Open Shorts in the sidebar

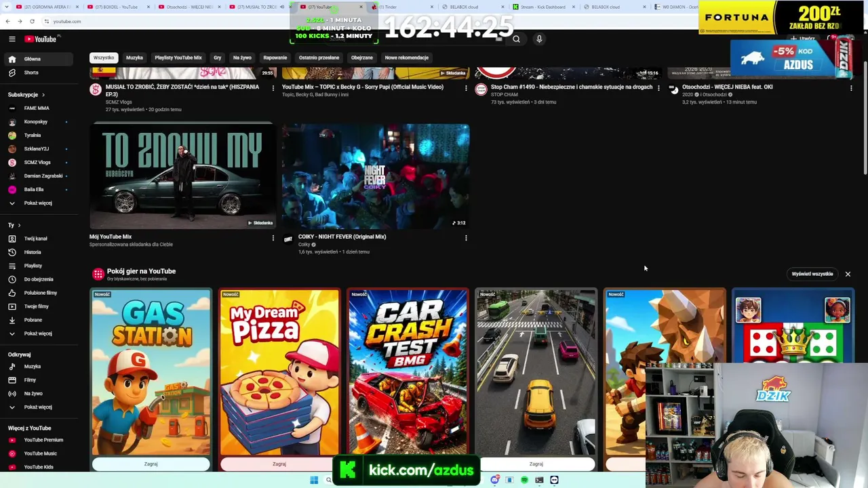37,73
